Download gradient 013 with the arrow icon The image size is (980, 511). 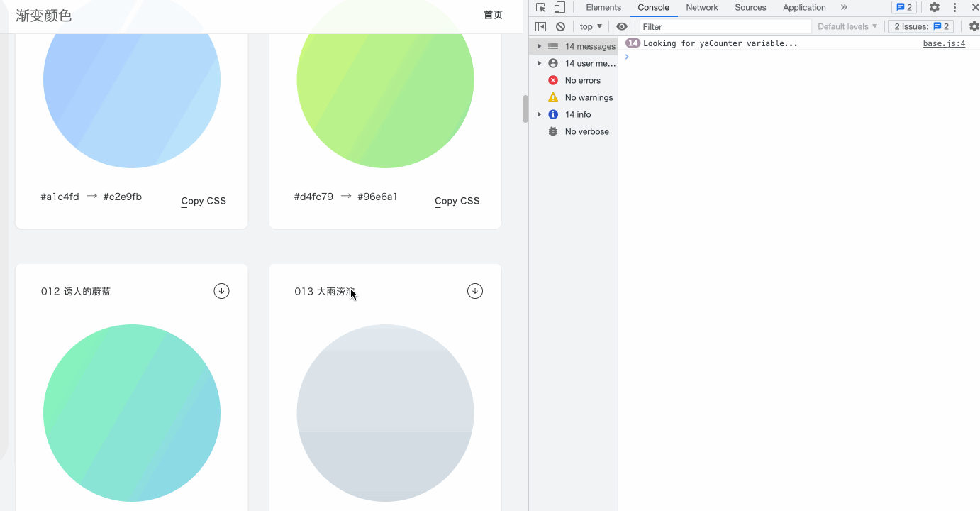point(475,291)
